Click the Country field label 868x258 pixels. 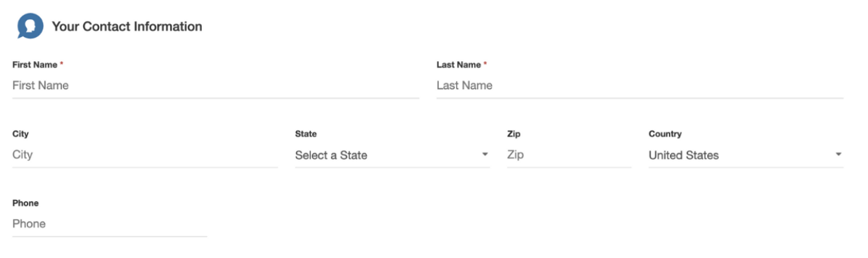click(x=665, y=134)
